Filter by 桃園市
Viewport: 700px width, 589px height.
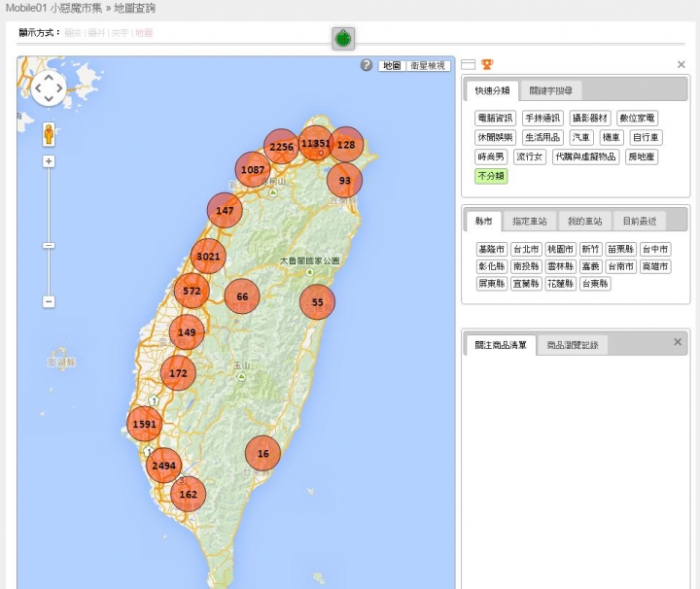coord(560,249)
